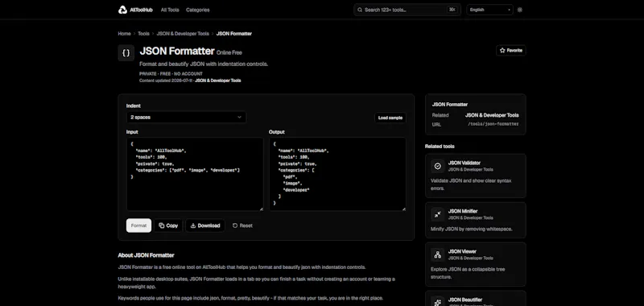644x306 pixels.
Task: Add tool with the Favorite button
Action: [511, 51]
